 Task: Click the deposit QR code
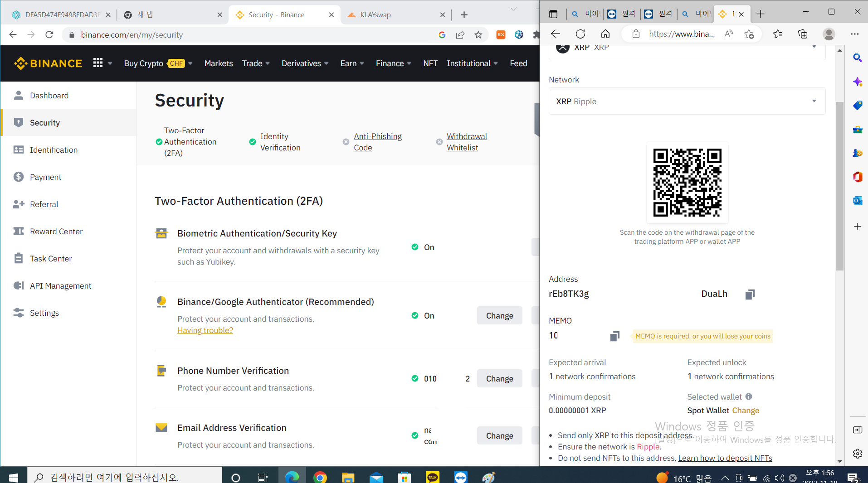(x=687, y=183)
